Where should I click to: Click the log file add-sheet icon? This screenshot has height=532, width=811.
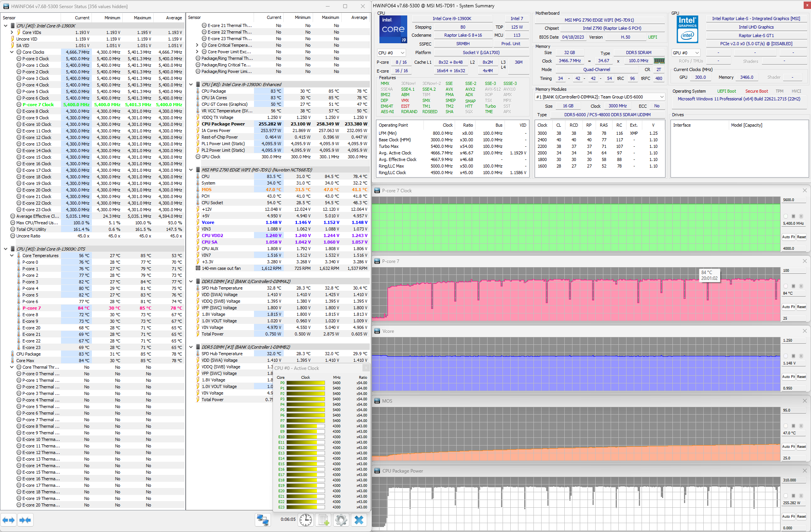coord(323,520)
